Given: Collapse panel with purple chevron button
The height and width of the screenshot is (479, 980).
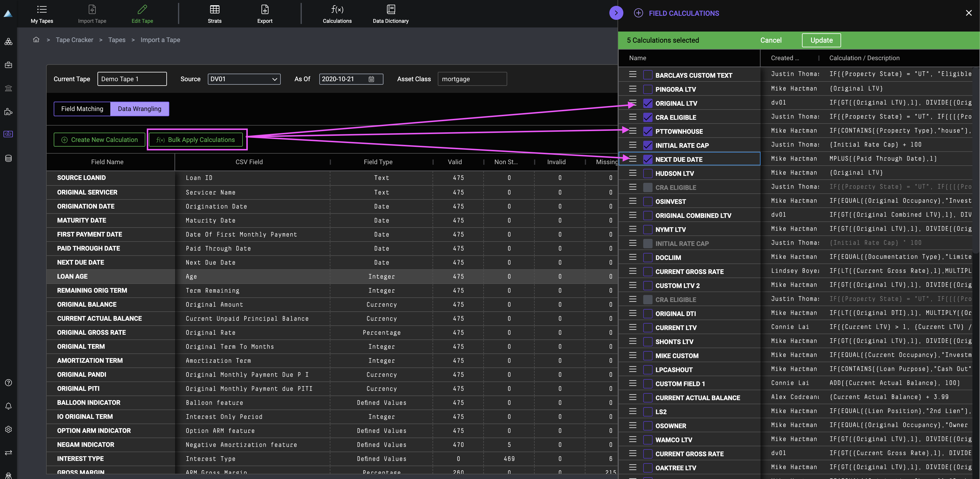Looking at the screenshot, I should [x=616, y=13].
